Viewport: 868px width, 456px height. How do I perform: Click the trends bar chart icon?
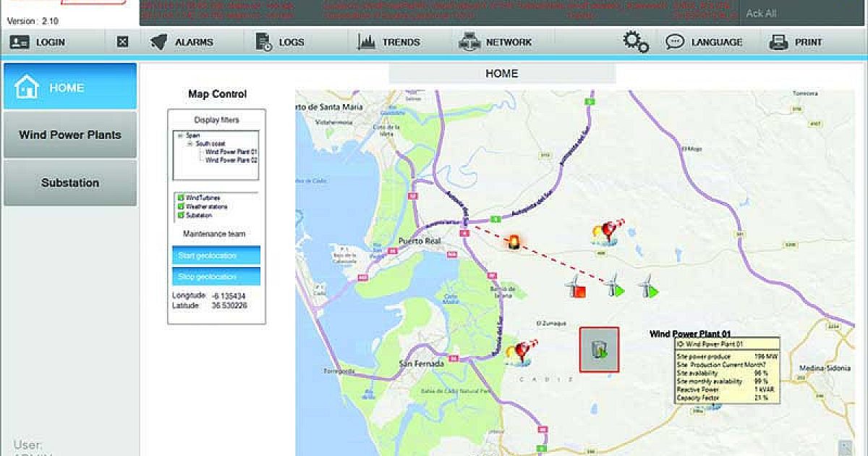pos(367,42)
